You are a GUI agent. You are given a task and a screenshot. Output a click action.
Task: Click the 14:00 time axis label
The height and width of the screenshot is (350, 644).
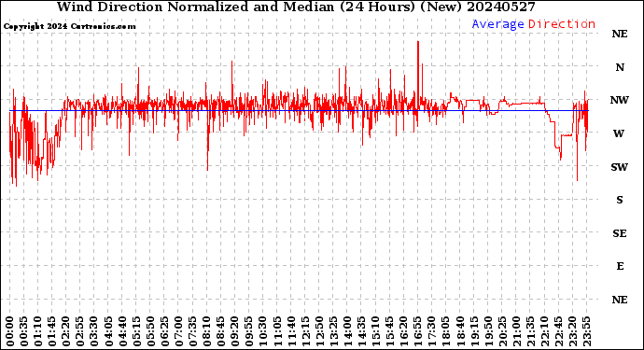[347, 331]
